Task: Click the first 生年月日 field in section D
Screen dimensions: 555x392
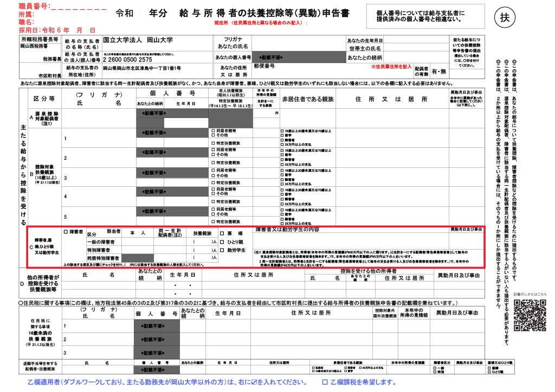Action: coord(182,285)
